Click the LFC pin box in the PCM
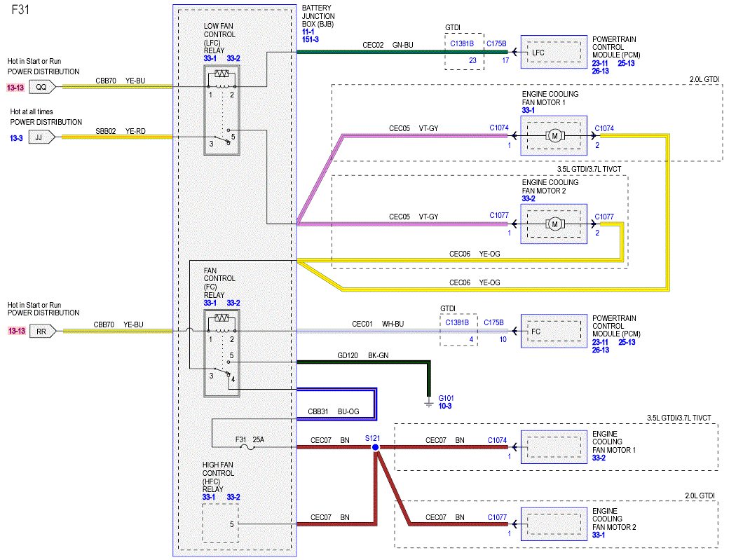This screenshot has width=743, height=560. tap(554, 52)
